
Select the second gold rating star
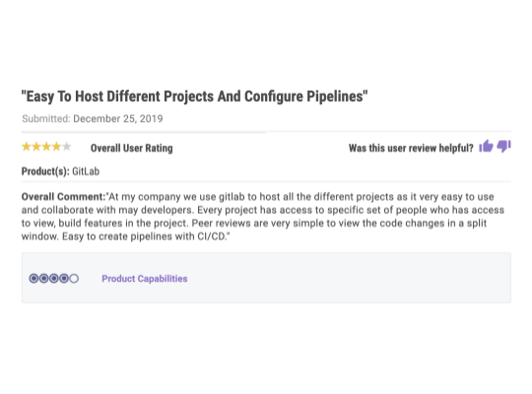coord(36,147)
